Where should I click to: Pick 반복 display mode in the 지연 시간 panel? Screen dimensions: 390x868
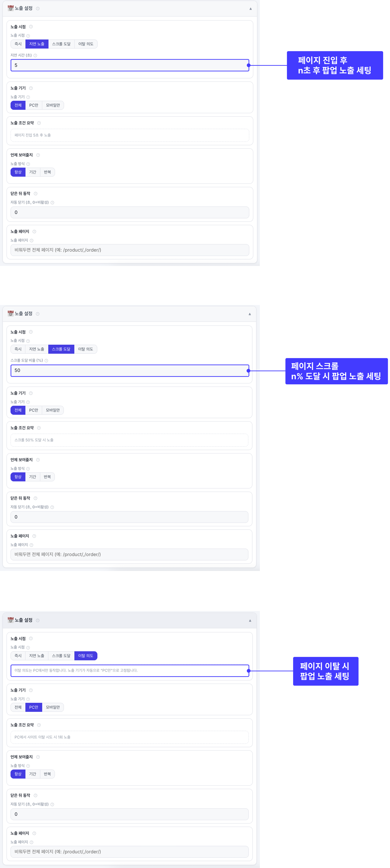pyautogui.click(x=48, y=172)
